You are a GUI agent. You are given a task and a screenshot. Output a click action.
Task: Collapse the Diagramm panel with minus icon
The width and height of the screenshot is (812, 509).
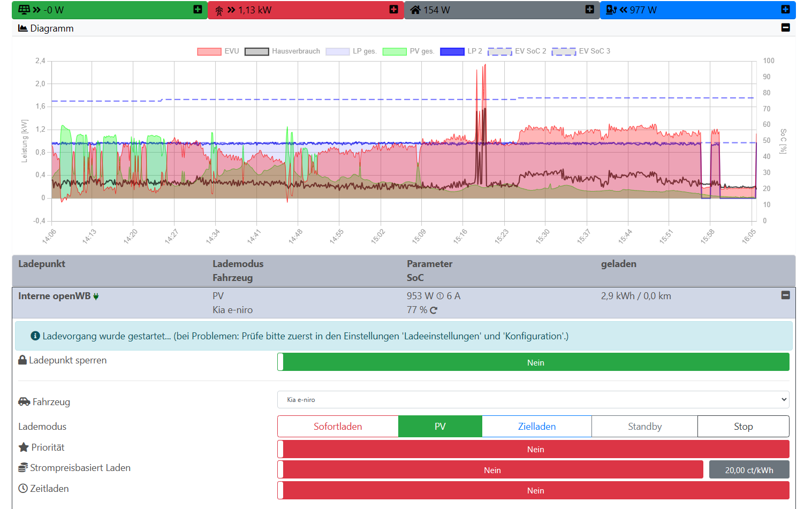(x=785, y=28)
